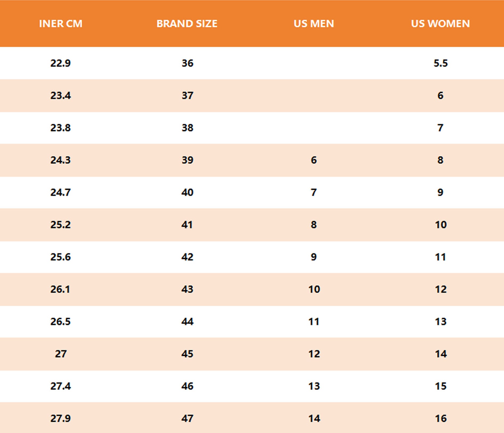Select the 24.3 inner cm value
The height and width of the screenshot is (433, 504).
60,160
